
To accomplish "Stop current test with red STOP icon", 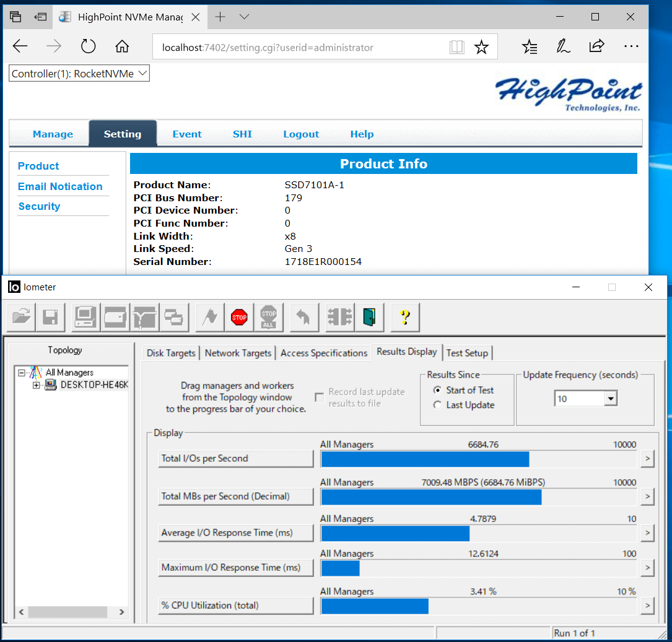I will (x=239, y=318).
